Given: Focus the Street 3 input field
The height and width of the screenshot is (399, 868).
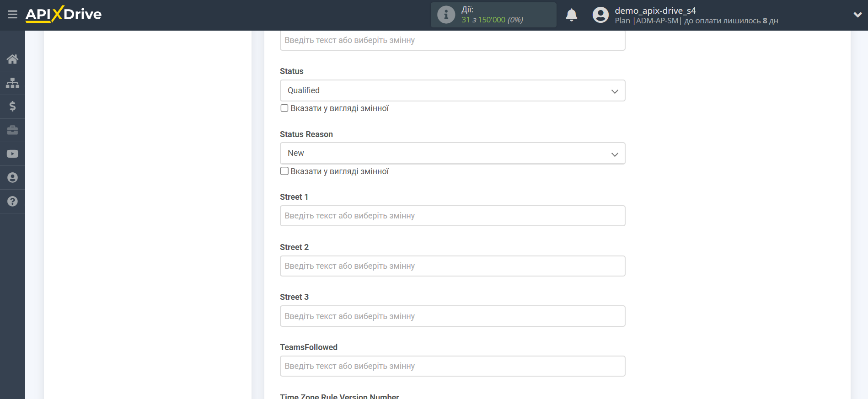Looking at the screenshot, I should pyautogui.click(x=452, y=316).
